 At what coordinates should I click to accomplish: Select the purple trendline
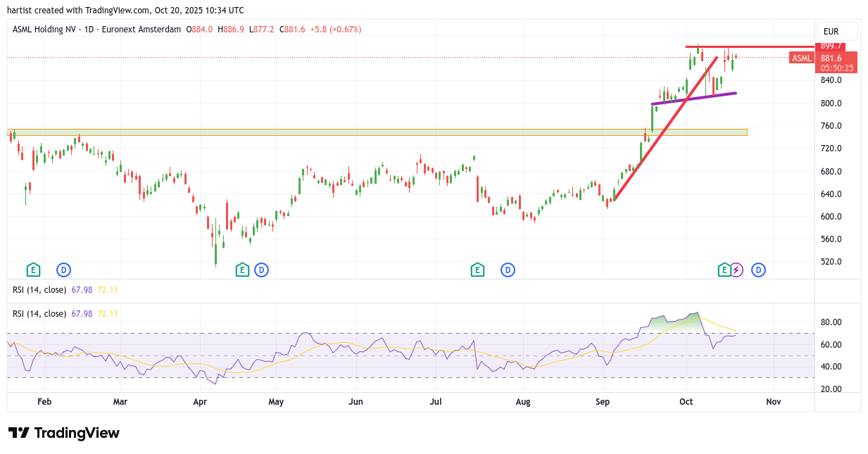tap(693, 99)
